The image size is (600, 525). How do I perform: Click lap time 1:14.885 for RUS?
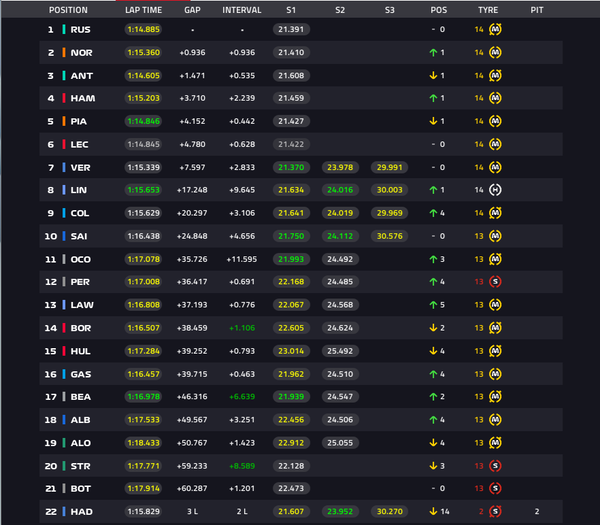(x=143, y=29)
